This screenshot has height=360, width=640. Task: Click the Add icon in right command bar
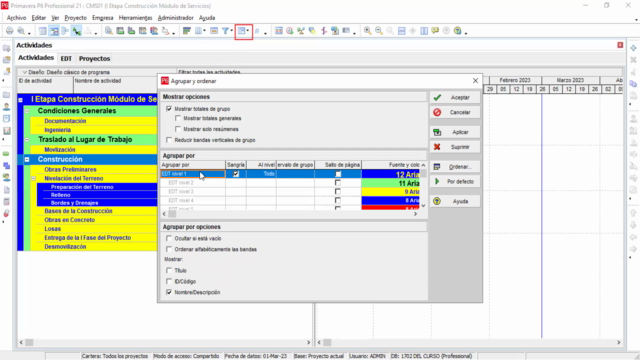click(x=633, y=48)
